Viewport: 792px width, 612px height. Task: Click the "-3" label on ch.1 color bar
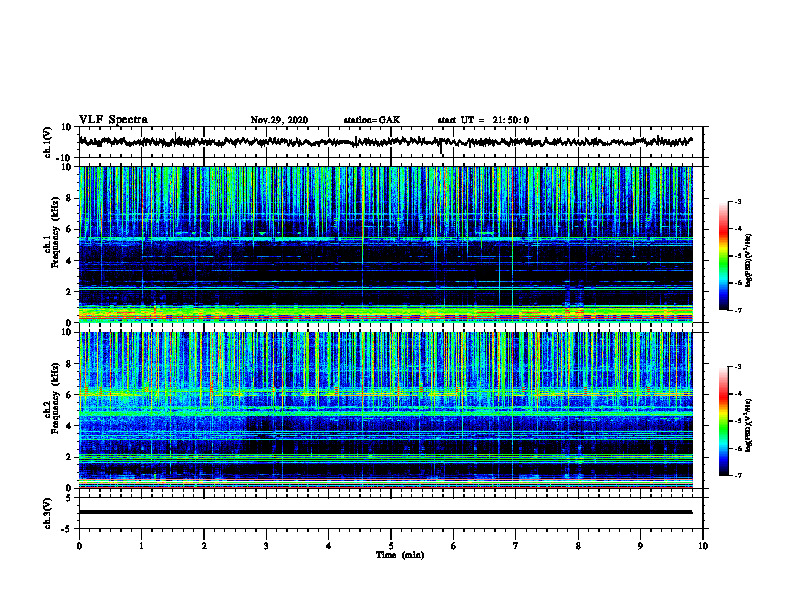737,202
